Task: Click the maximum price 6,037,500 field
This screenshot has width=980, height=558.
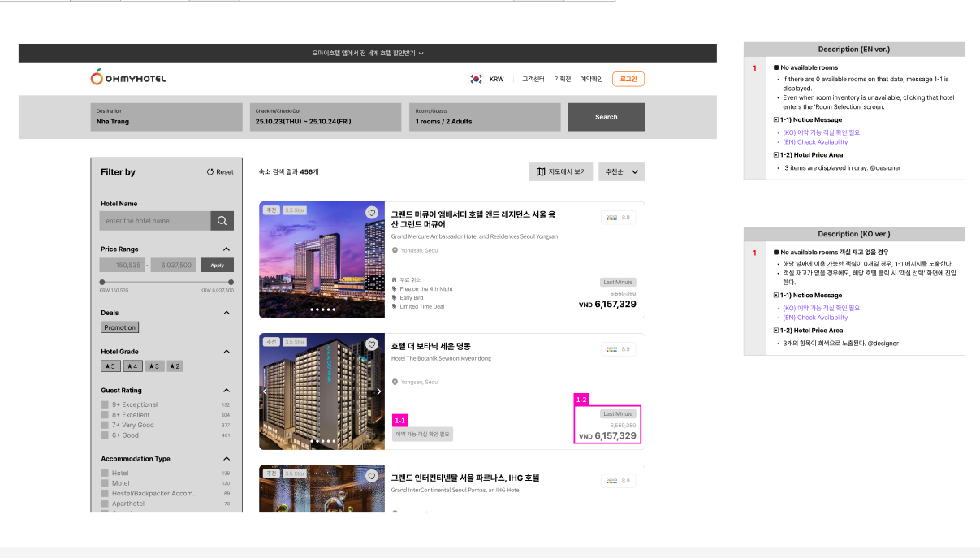Action: (x=175, y=265)
